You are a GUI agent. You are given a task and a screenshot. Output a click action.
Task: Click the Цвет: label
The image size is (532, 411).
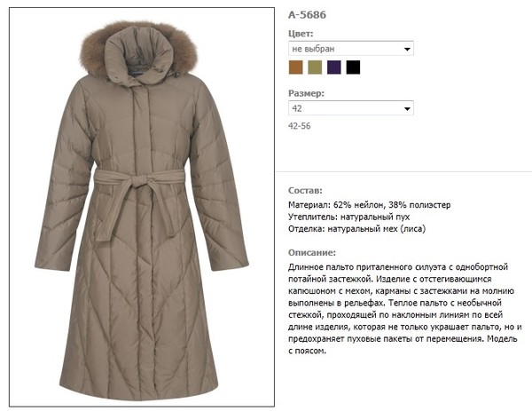[301, 34]
